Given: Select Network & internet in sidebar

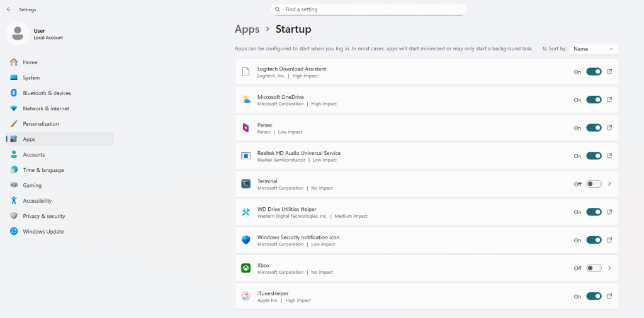Looking at the screenshot, I should pyautogui.click(x=60, y=108).
